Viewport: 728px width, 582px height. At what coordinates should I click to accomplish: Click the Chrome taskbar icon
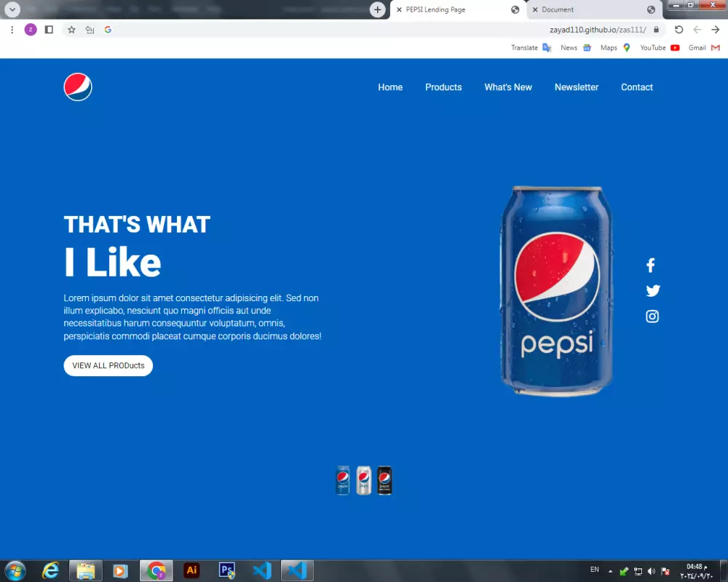pyautogui.click(x=156, y=571)
